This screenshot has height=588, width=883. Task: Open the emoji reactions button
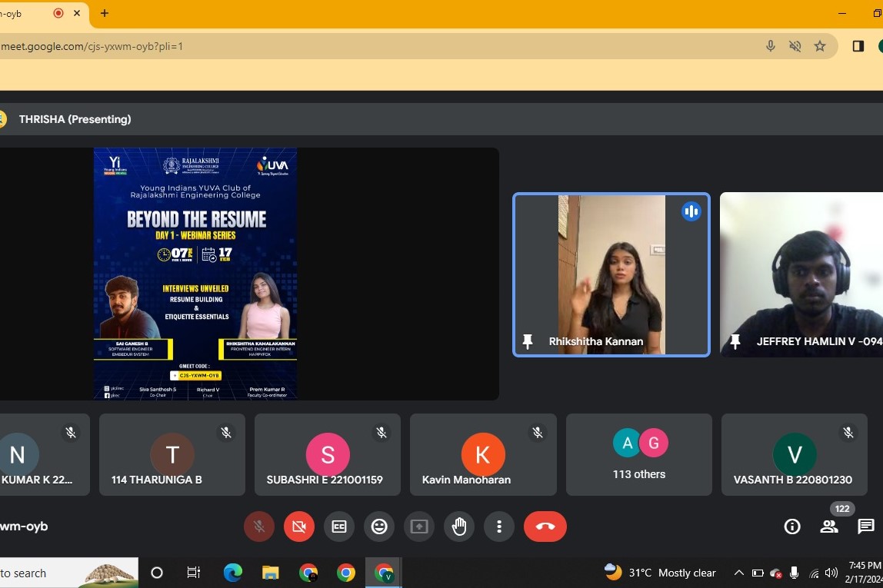point(379,527)
